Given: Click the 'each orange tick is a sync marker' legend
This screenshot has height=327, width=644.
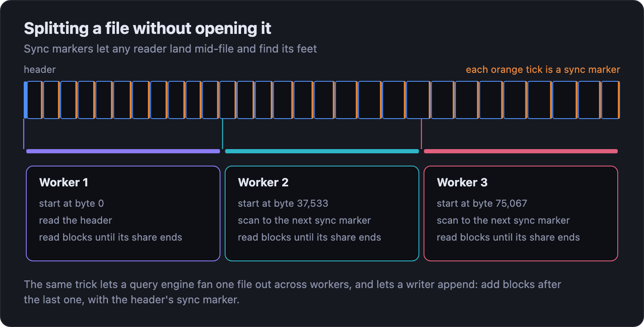Looking at the screenshot, I should coord(543,69).
